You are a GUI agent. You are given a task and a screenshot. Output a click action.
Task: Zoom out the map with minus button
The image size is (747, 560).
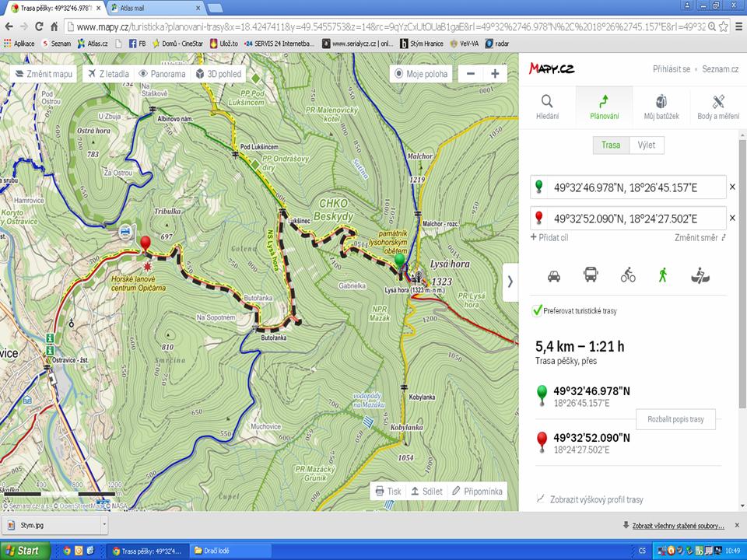pos(470,74)
